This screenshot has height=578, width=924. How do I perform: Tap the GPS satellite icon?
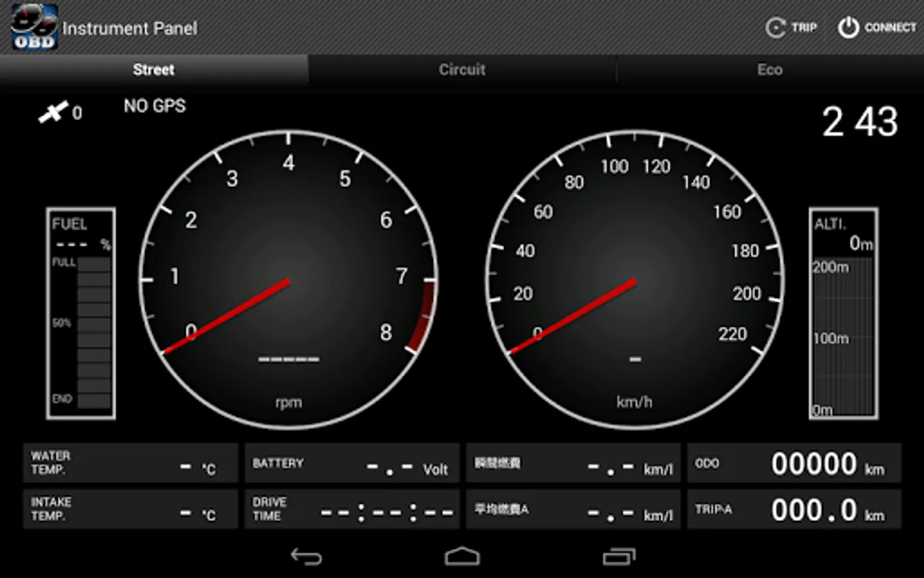tap(53, 112)
